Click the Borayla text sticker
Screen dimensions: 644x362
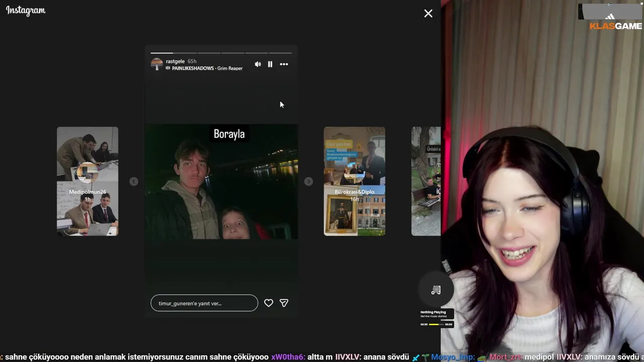coord(229,134)
